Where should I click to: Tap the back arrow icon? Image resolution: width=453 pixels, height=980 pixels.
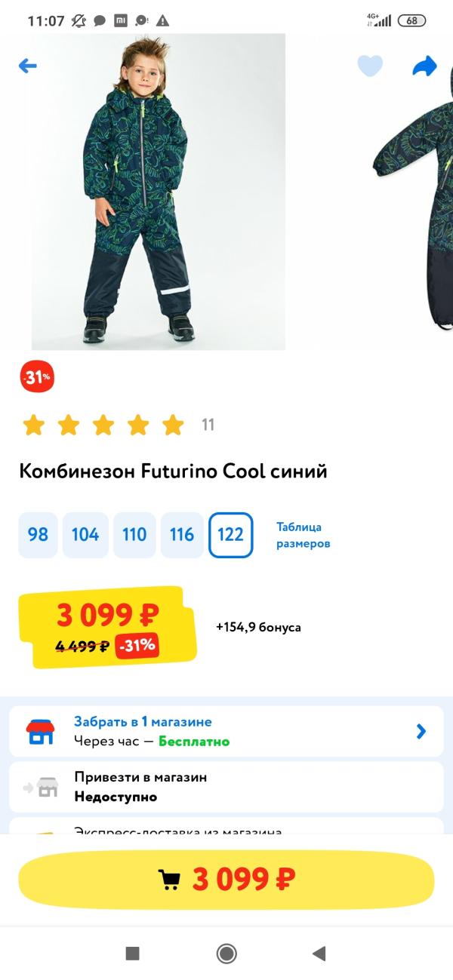[x=28, y=66]
